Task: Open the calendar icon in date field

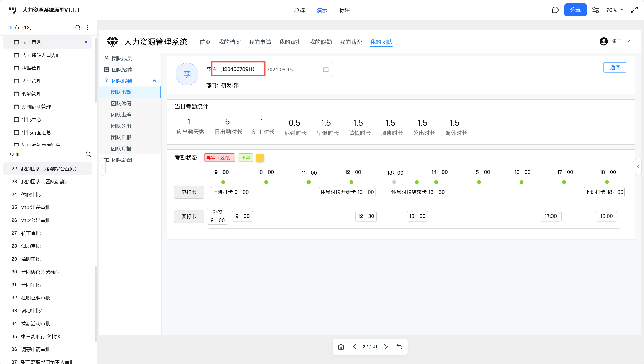Action: click(x=326, y=70)
